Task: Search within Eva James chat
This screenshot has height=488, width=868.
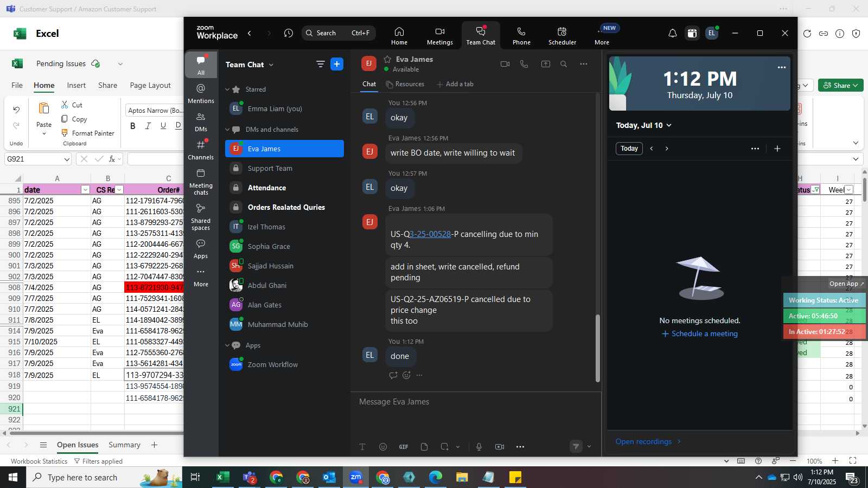Action: pos(564,64)
